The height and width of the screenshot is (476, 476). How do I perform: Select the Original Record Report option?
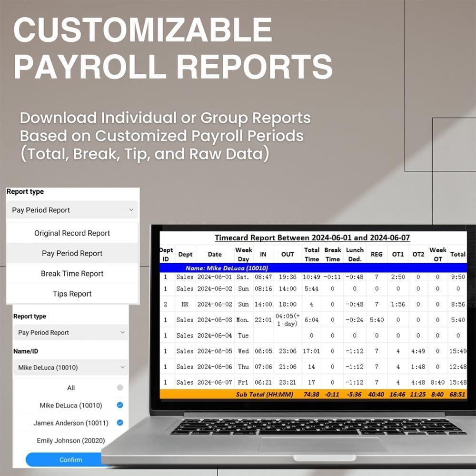72,233
